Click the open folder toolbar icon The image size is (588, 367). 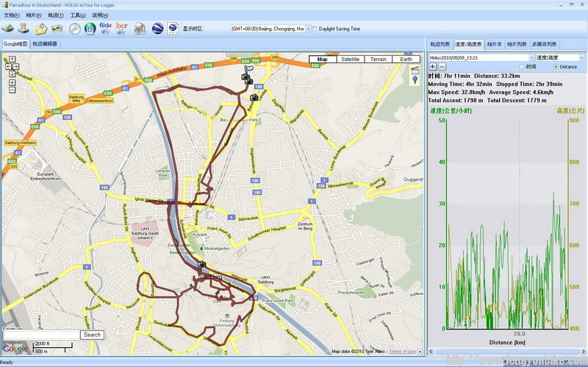pyautogui.click(x=41, y=29)
